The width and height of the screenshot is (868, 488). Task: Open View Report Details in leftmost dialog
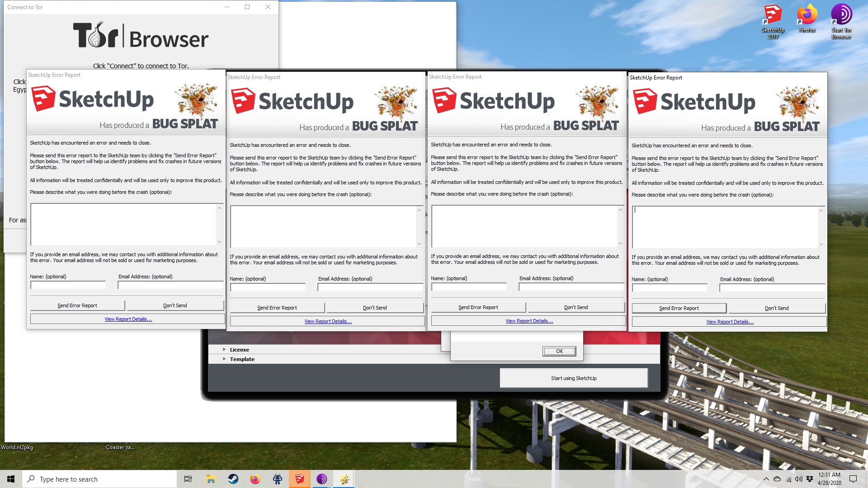point(128,319)
